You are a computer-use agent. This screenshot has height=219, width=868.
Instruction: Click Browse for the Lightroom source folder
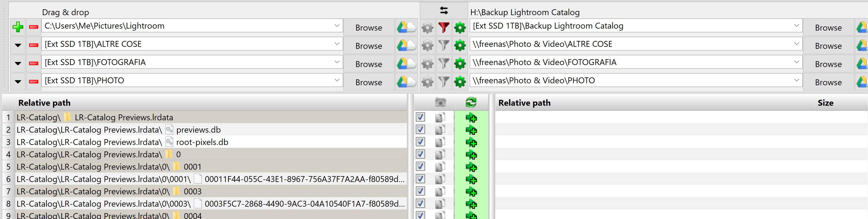point(369,27)
